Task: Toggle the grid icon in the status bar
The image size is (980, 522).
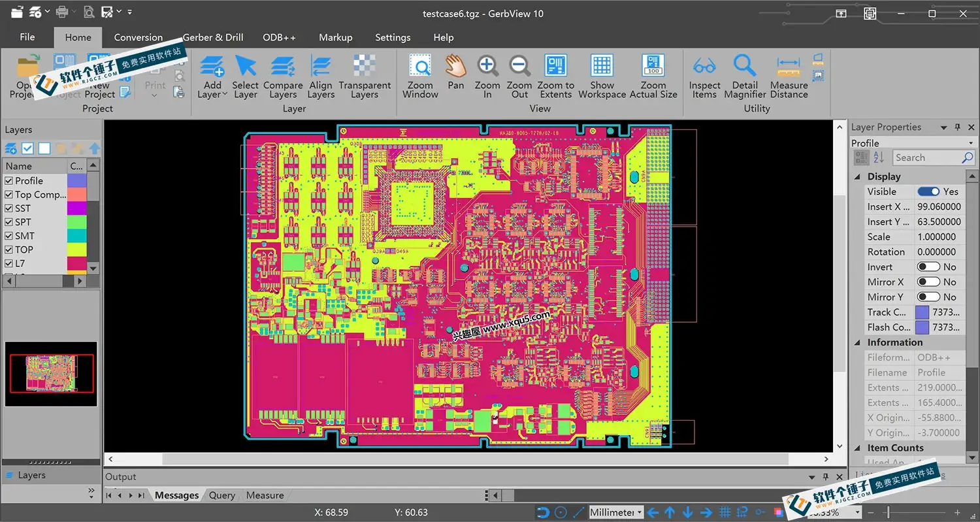Action: pos(725,512)
